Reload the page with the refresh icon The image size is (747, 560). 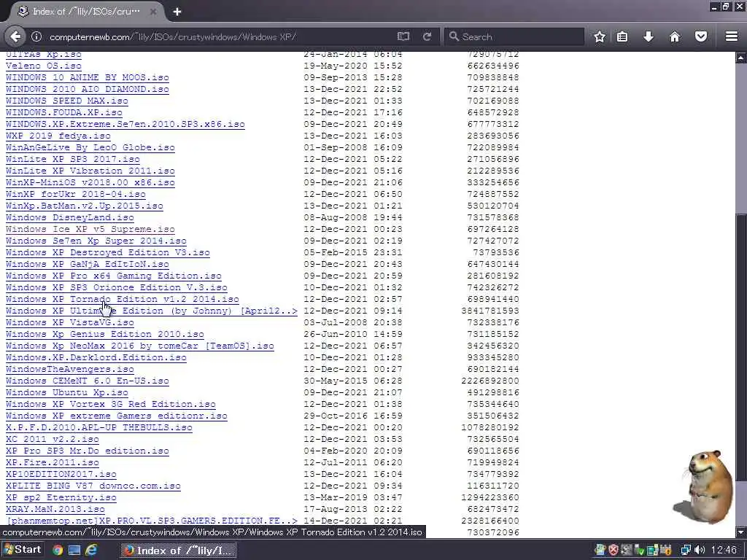[427, 36]
